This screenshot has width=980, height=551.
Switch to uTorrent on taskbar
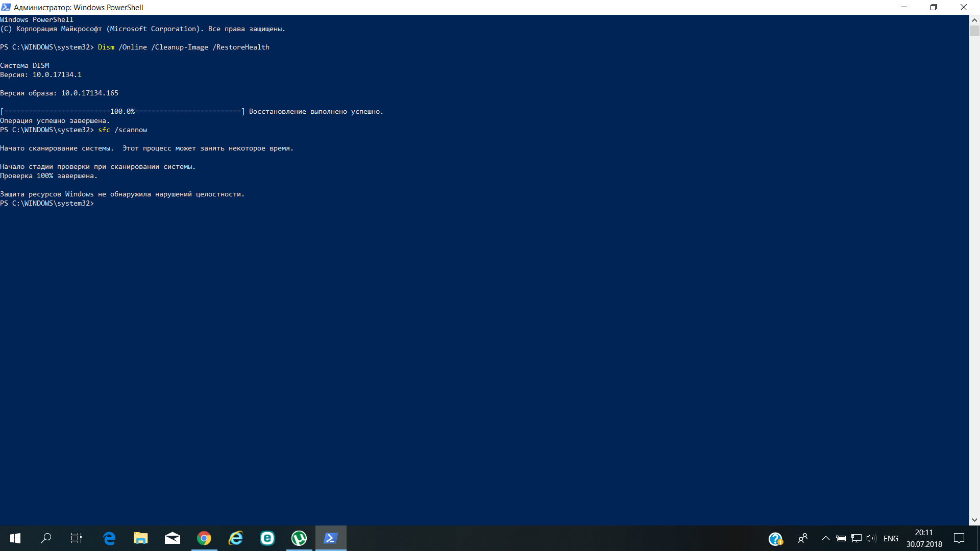(x=299, y=538)
